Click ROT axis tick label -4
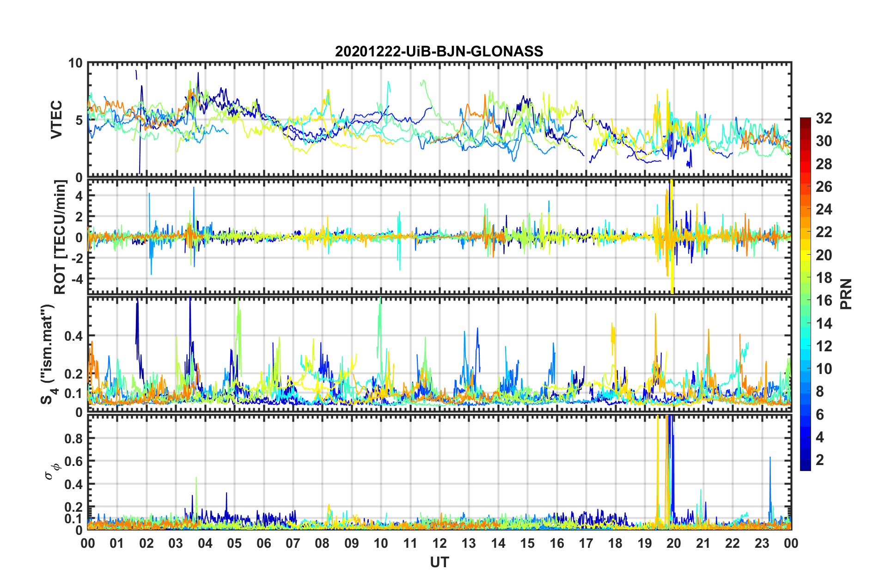Viewport: 879px width, 588px height. [77, 279]
